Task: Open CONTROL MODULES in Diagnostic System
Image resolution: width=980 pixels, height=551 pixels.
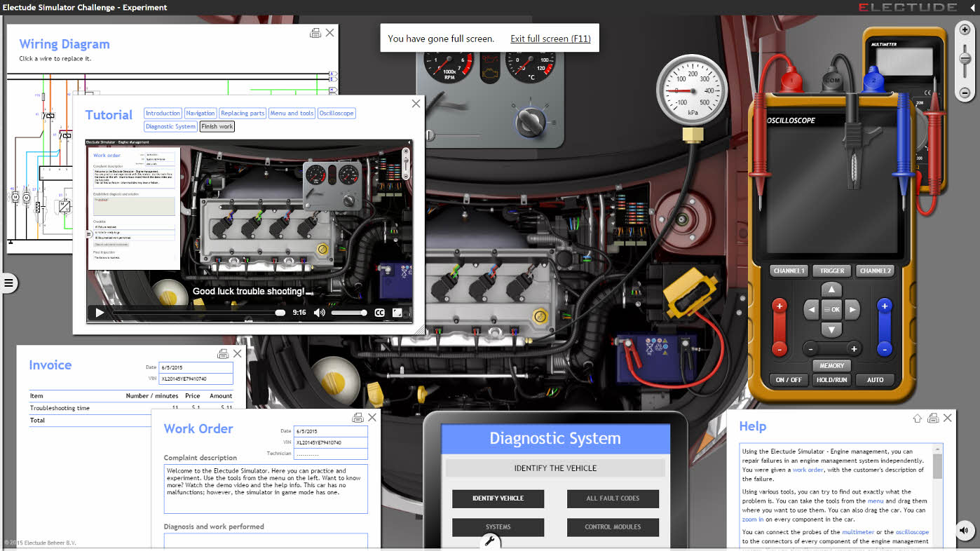Action: (x=613, y=526)
